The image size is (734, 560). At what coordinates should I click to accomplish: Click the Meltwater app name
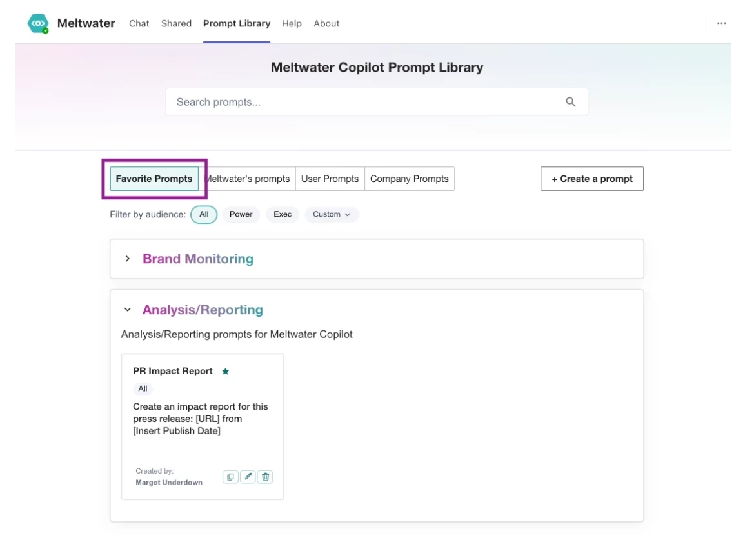pyautogui.click(x=86, y=23)
